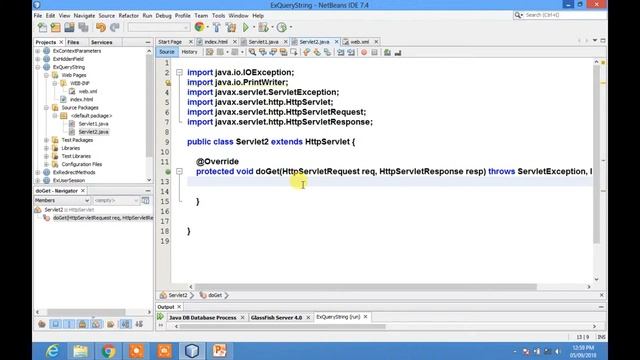This screenshot has height=360, width=640.
Task: Collapse the doGet method code fold
Action: pyautogui.click(x=179, y=171)
